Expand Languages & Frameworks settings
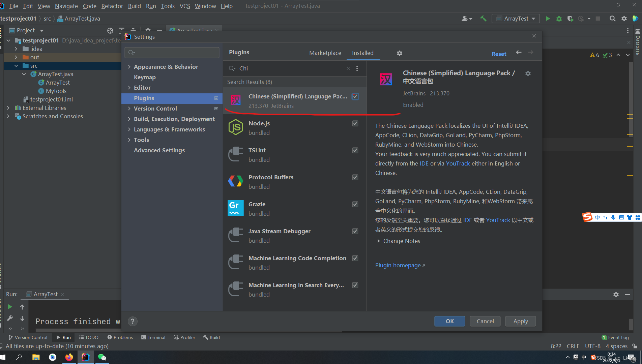The height and width of the screenshot is (364, 642). click(x=129, y=129)
